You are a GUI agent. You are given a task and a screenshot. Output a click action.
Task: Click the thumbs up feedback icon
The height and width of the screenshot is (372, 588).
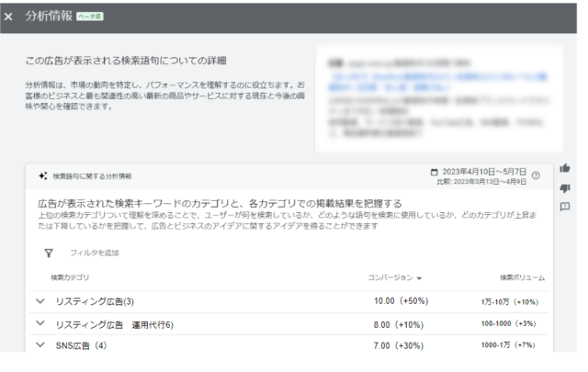pos(565,168)
